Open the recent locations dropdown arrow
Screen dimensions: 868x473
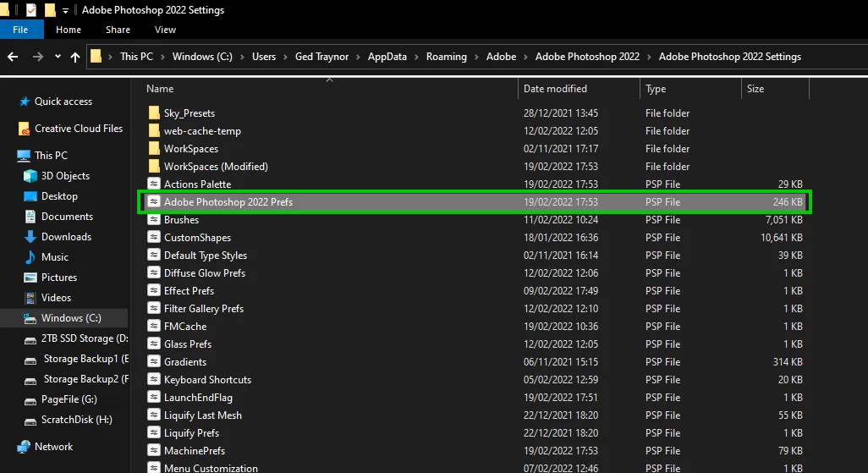(x=58, y=57)
